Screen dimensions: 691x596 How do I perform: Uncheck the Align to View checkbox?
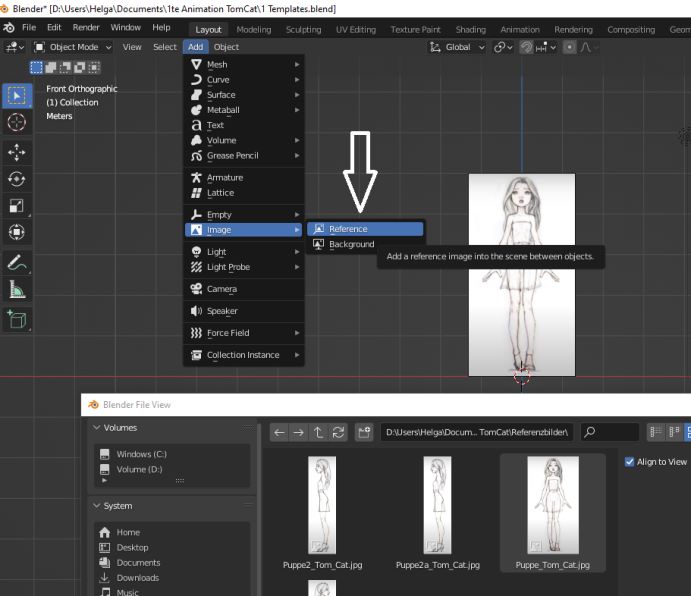[x=630, y=462]
